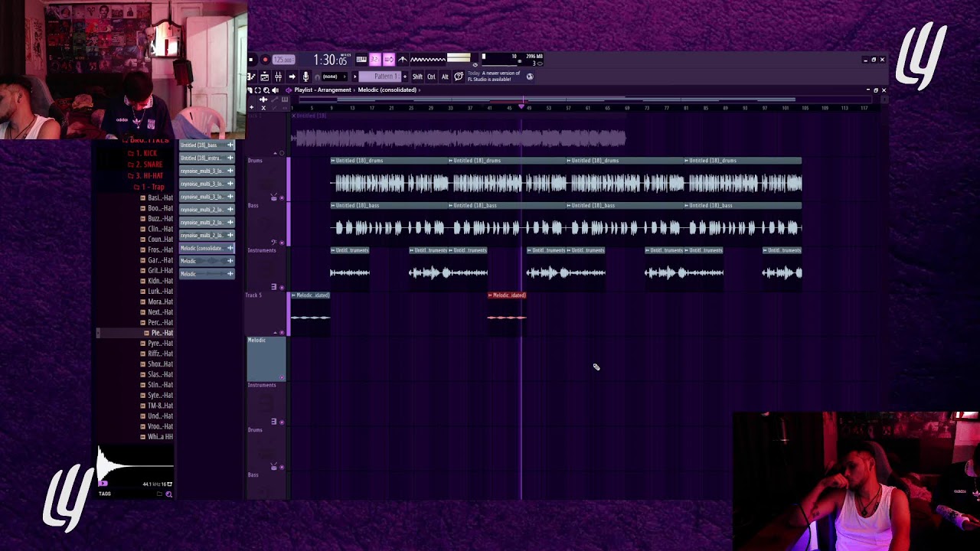
Task: Expand the 2. SNARE folder
Action: [145, 165]
